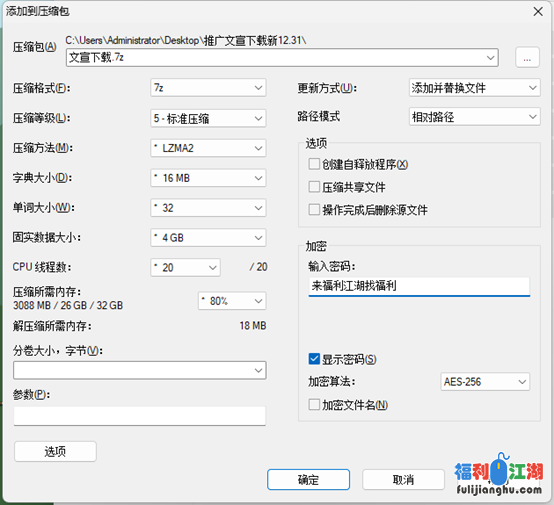Viewport: 554px width, 505px height.
Task: Click the 确定 button
Action: pyautogui.click(x=308, y=480)
